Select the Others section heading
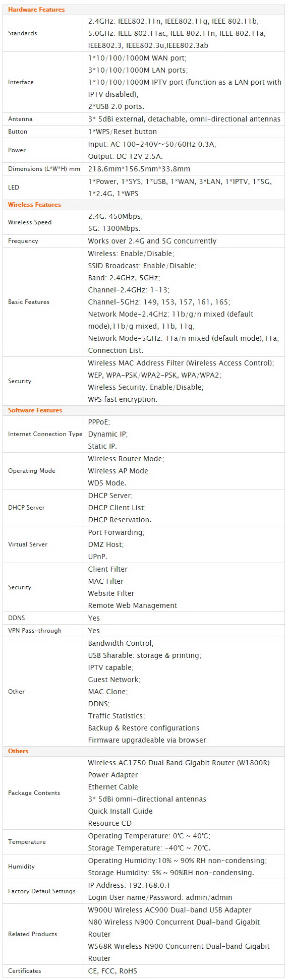The width and height of the screenshot is (288, 980). [x=18, y=751]
